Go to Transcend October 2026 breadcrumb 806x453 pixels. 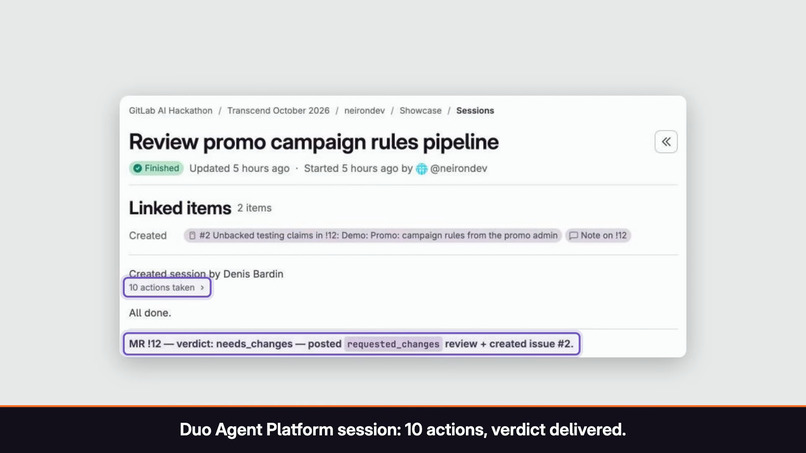[x=278, y=111]
